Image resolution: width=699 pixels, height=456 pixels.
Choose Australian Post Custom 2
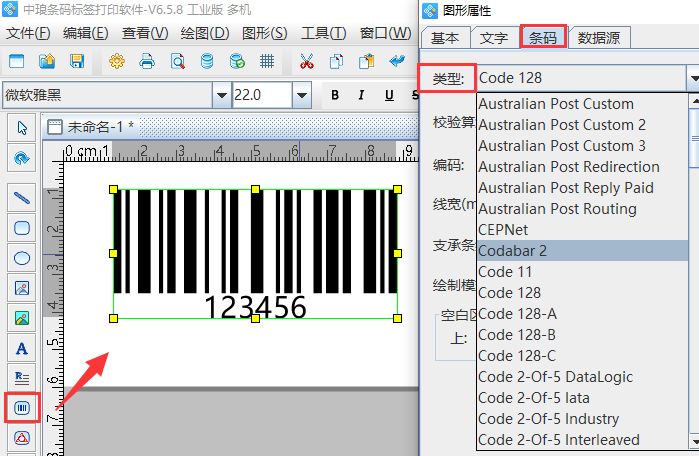click(582, 125)
